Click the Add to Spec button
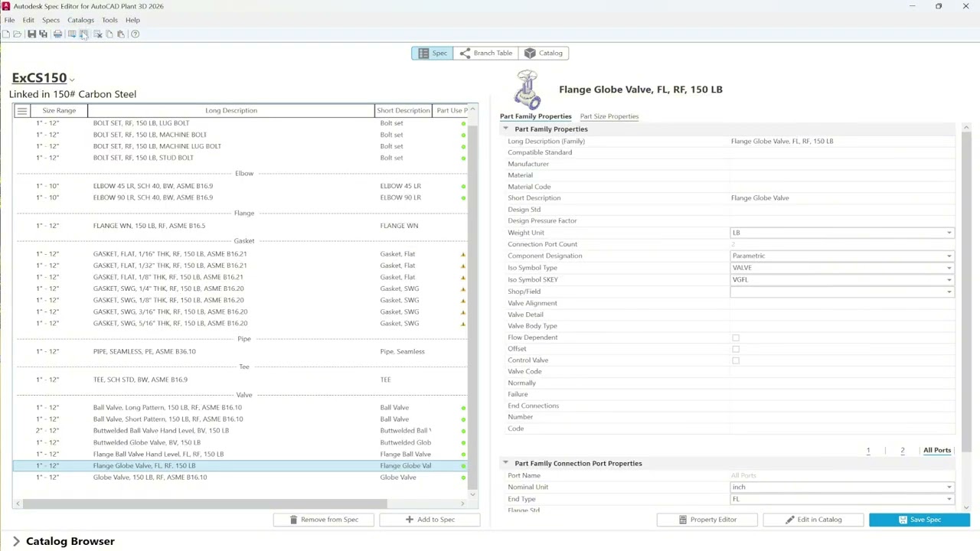980x551 pixels. (430, 520)
